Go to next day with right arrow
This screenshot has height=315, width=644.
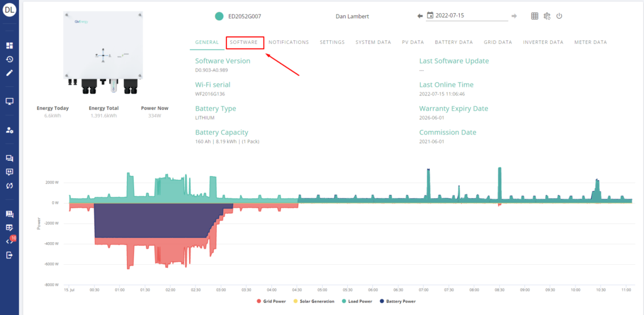click(x=514, y=16)
